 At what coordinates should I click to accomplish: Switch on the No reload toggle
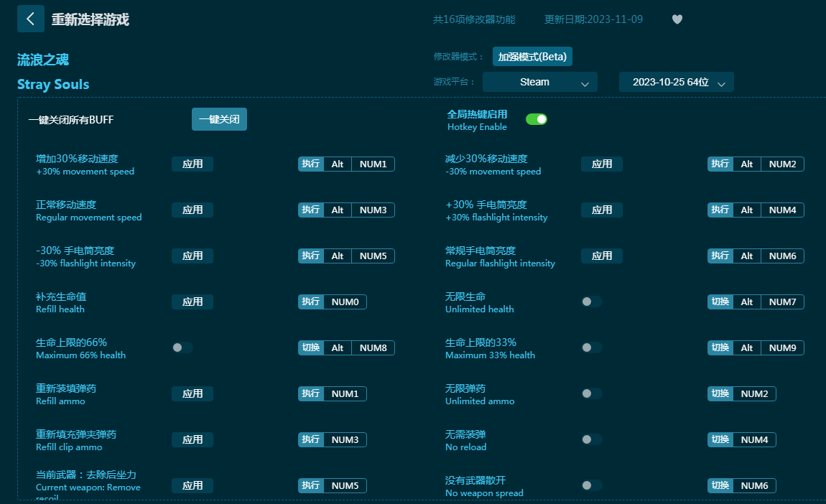tap(591, 439)
